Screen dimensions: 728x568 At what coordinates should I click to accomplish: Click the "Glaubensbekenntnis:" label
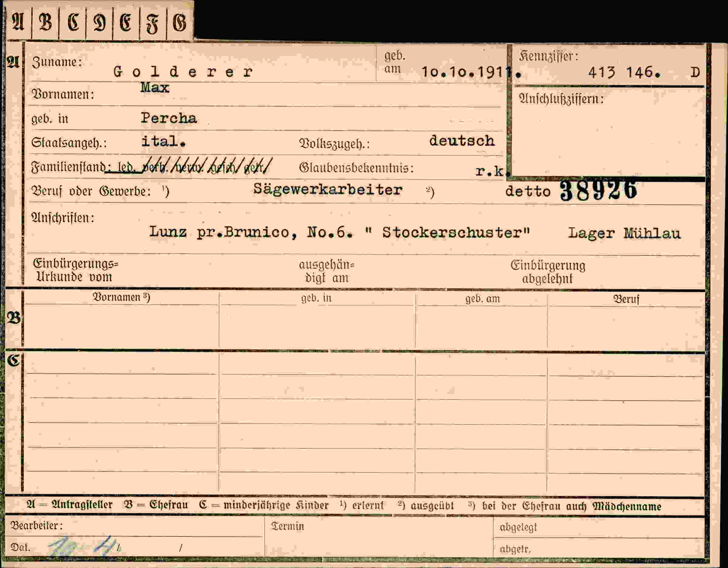pos(356,168)
